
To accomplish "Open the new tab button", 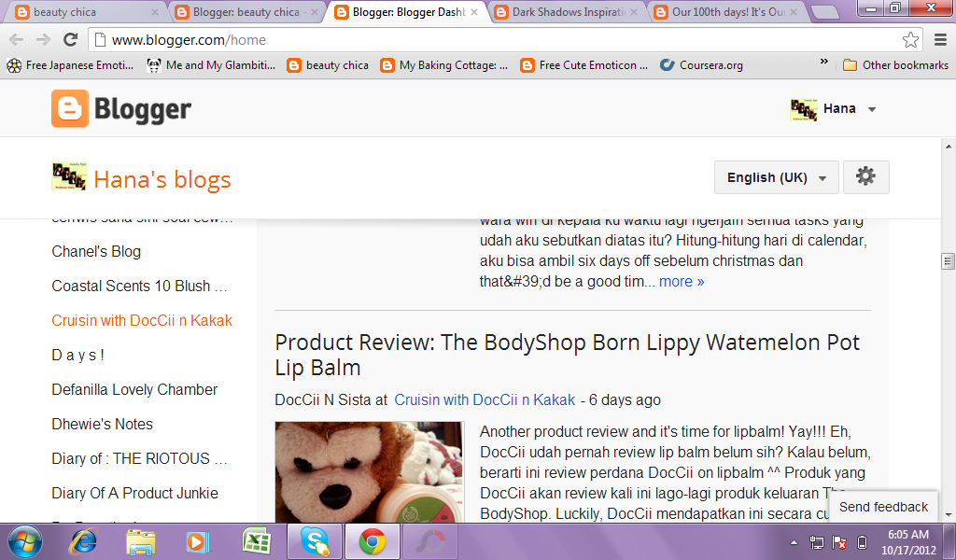I will pyautogui.click(x=826, y=12).
